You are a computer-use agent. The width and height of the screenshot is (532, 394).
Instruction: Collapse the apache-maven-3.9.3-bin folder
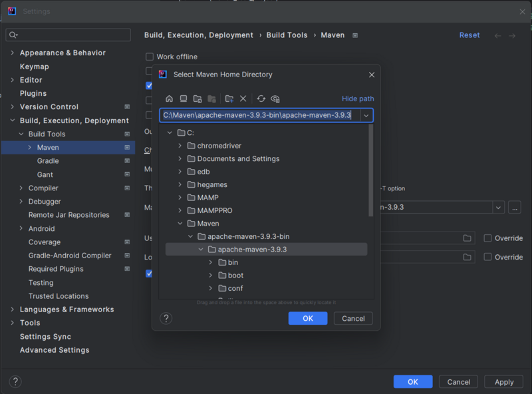point(190,236)
